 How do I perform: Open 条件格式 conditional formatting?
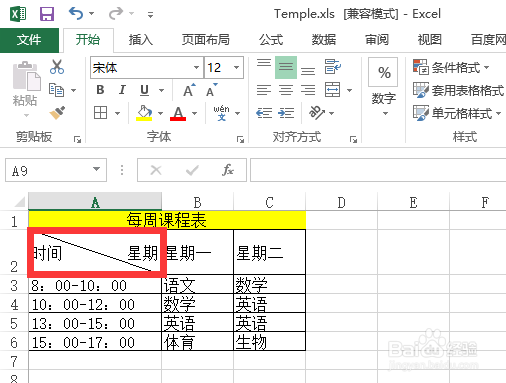[451, 67]
